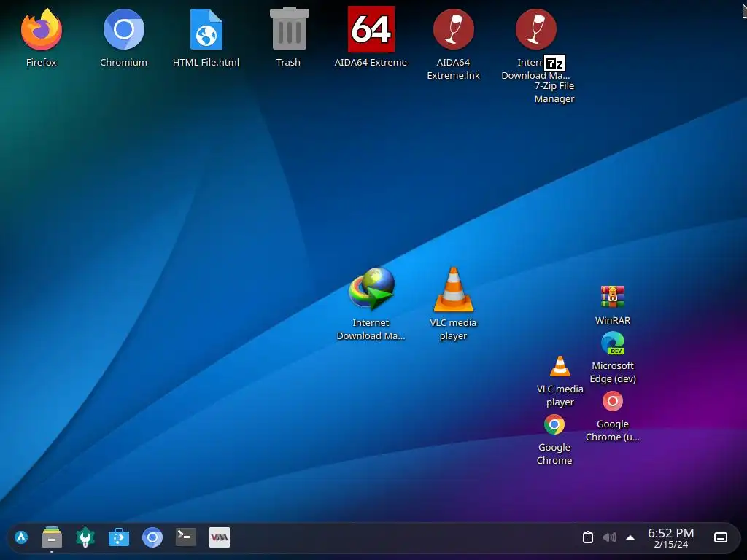Select the red Google Chrome (u... icon
The image size is (747, 560).
pyautogui.click(x=613, y=402)
